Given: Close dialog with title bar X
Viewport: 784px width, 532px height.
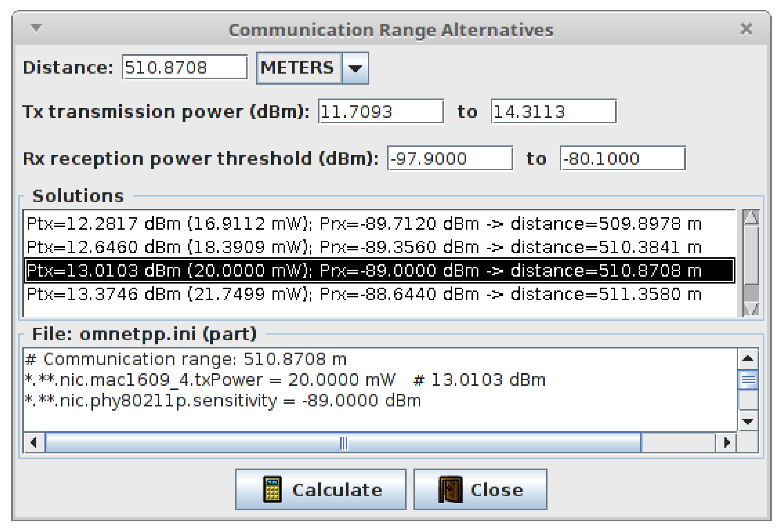Looking at the screenshot, I should [746, 29].
